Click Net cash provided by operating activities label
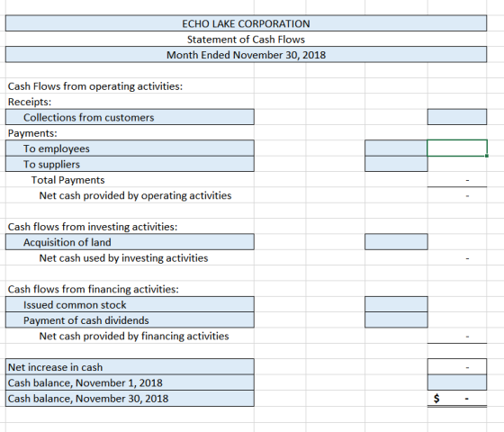504x432 pixels. (135, 195)
